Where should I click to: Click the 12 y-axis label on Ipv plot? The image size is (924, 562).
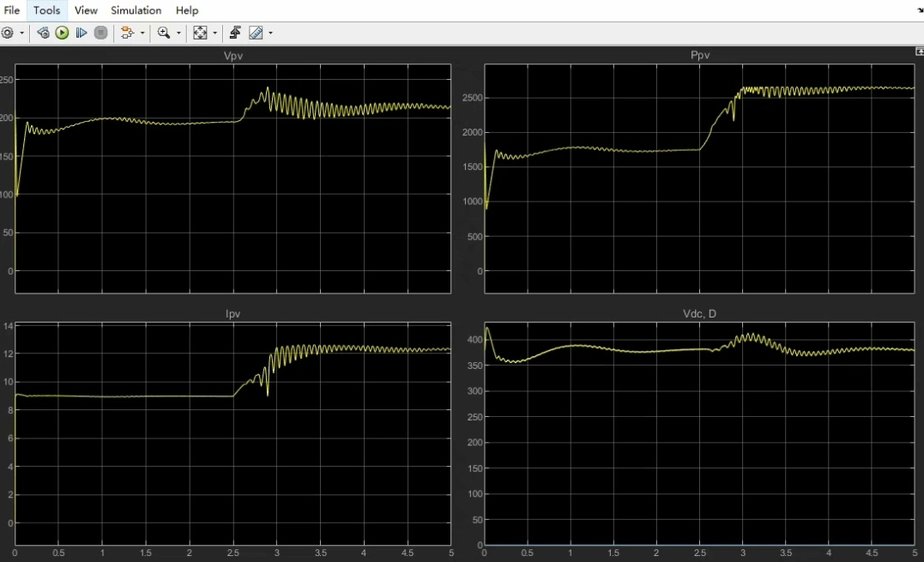click(9, 354)
